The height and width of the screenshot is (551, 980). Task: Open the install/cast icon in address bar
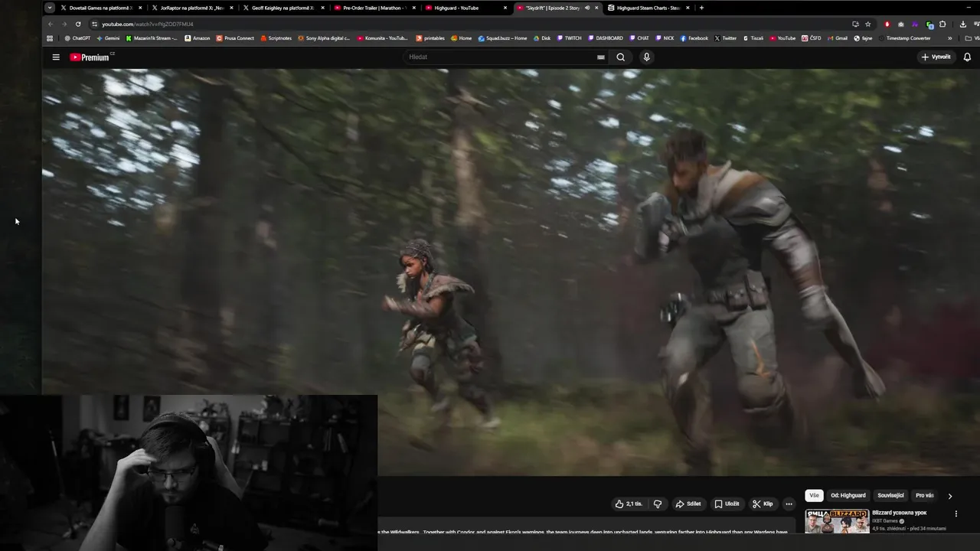(855, 24)
